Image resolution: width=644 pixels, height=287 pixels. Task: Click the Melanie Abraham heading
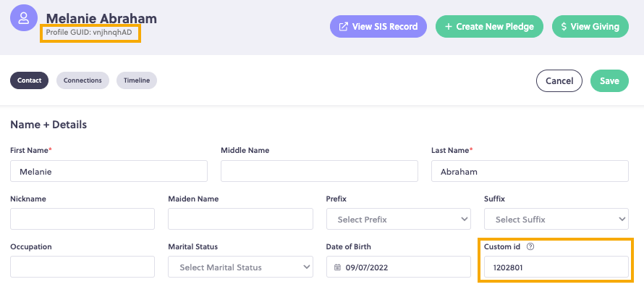click(x=101, y=19)
